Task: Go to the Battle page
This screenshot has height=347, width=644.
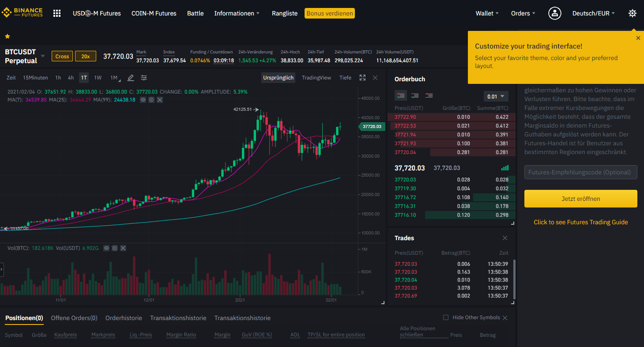Action: click(x=195, y=13)
